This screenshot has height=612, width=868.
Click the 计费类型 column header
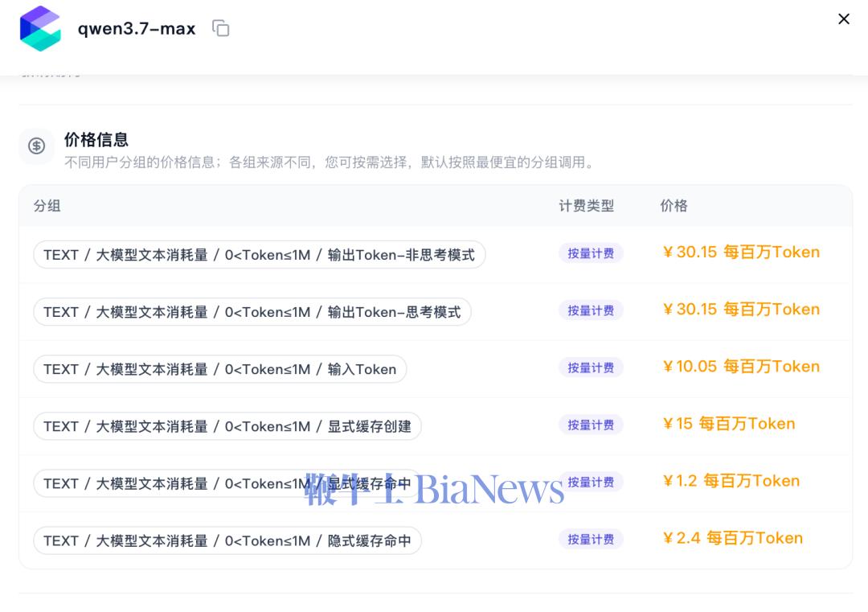(586, 206)
